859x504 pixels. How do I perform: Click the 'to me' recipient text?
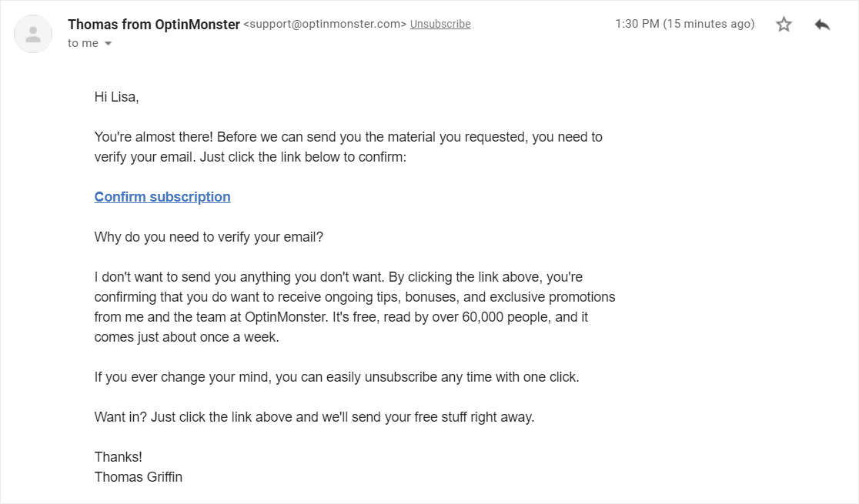coord(83,43)
